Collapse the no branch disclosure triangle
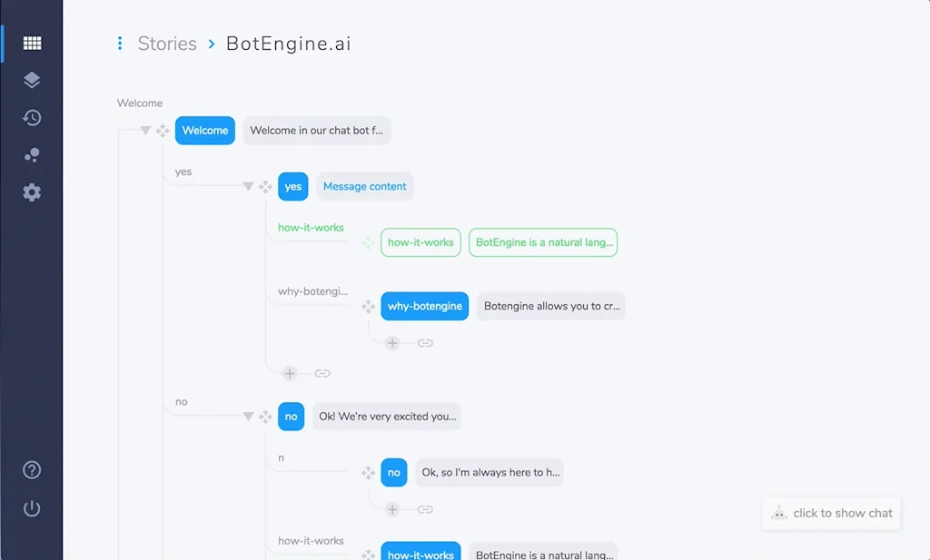 (248, 416)
